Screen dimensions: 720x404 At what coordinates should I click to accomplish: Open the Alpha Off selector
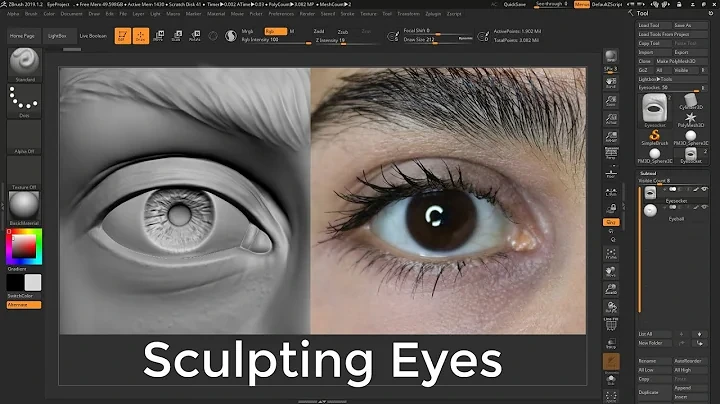(24, 135)
